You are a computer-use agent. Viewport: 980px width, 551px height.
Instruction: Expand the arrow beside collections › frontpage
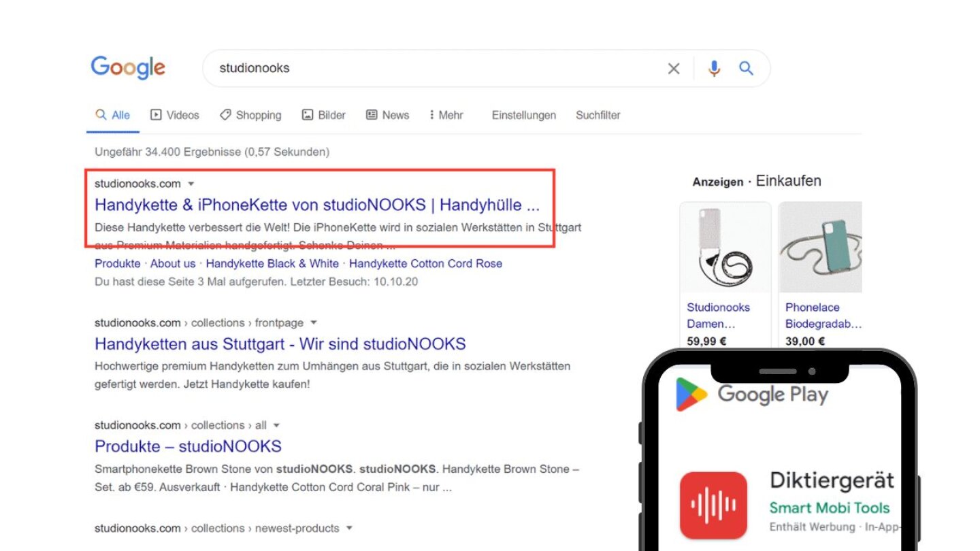coord(314,322)
